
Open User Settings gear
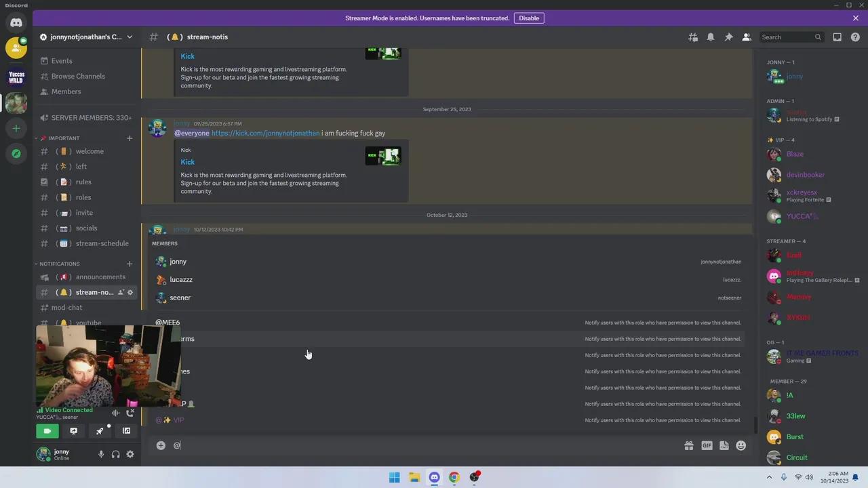point(130,455)
